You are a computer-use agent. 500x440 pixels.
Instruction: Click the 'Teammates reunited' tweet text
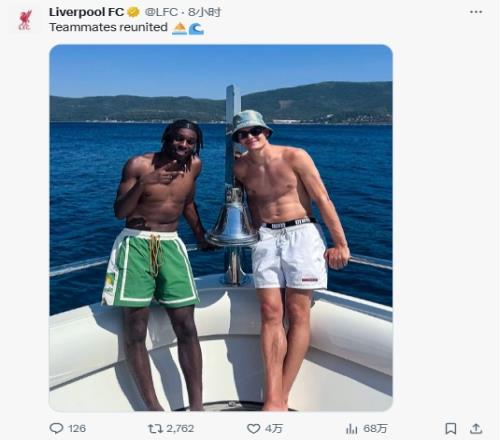point(108,27)
